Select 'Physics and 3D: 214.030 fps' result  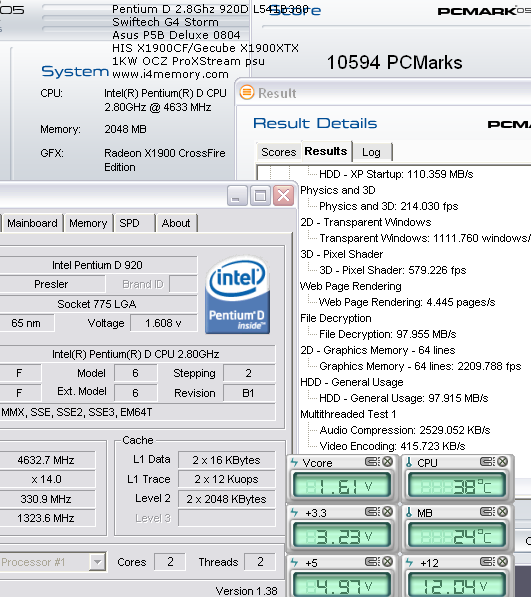click(389, 206)
